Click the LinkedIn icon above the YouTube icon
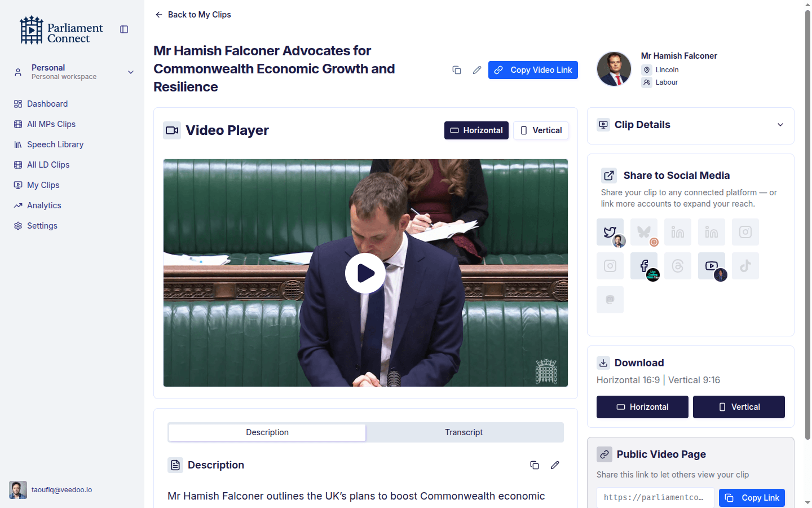The width and height of the screenshot is (812, 508). coord(712,232)
